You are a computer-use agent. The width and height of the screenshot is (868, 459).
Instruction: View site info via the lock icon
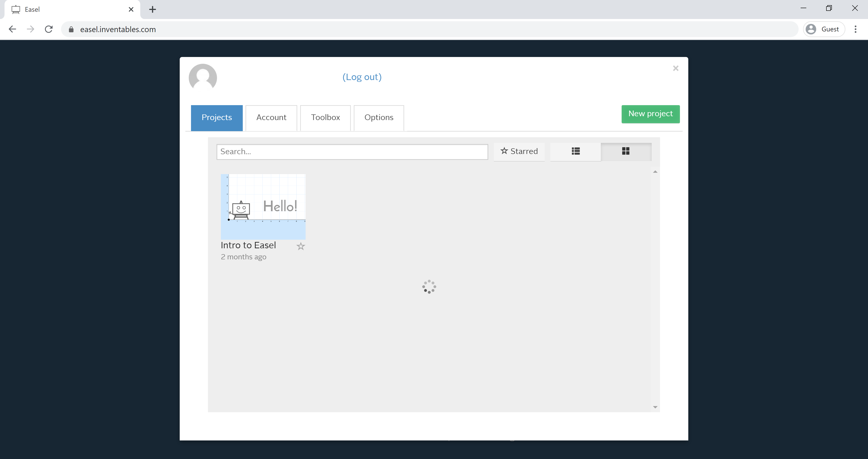pos(71,29)
